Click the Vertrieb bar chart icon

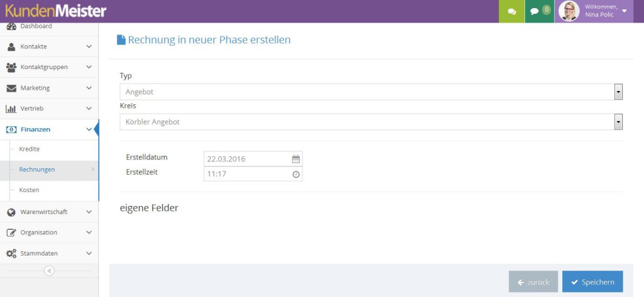click(x=11, y=109)
